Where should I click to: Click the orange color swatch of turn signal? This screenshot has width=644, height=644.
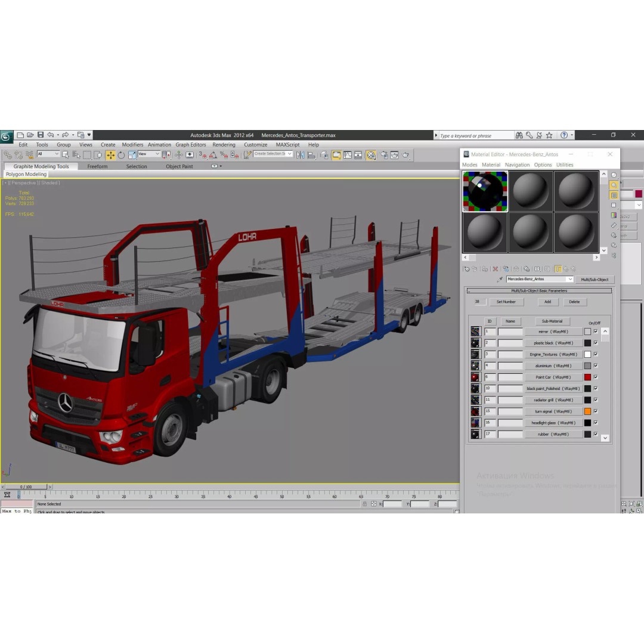coord(587,411)
